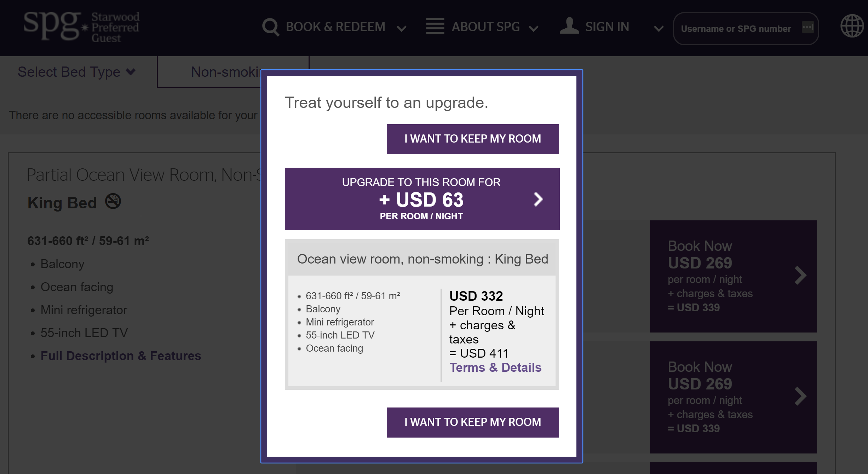This screenshot has width=868, height=474.
Task: Click top "I Want to Keep My Room" button
Action: coord(472,139)
